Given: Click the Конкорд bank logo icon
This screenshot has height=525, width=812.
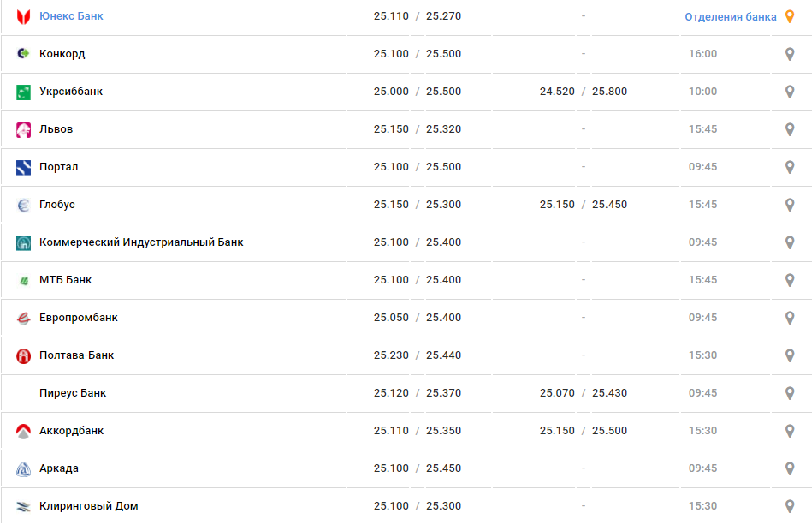Looking at the screenshot, I should pos(23,54).
